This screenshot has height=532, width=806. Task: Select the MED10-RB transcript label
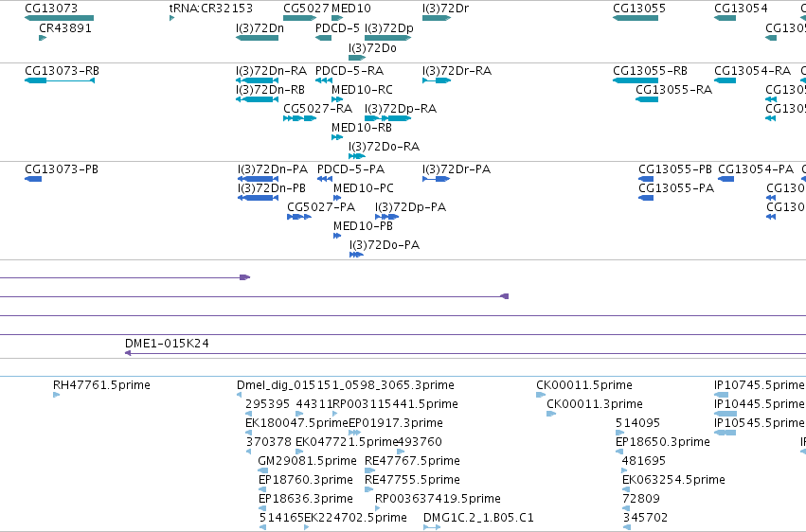point(362,128)
